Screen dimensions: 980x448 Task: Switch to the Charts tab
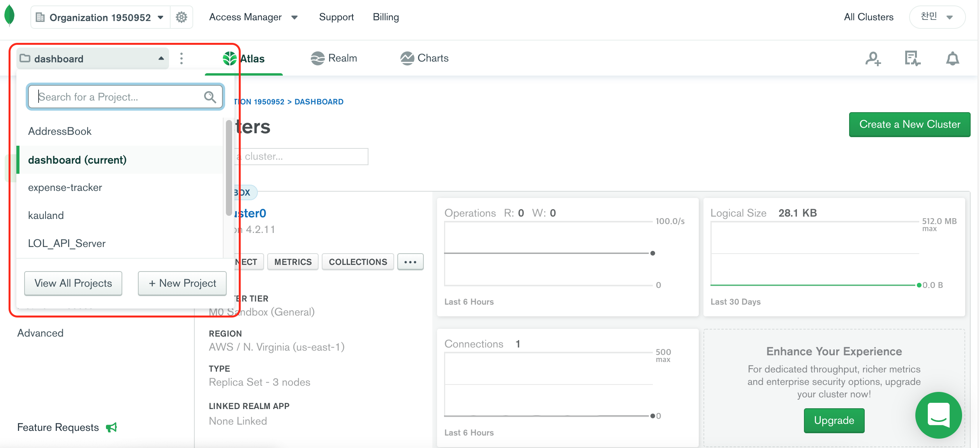click(x=425, y=58)
